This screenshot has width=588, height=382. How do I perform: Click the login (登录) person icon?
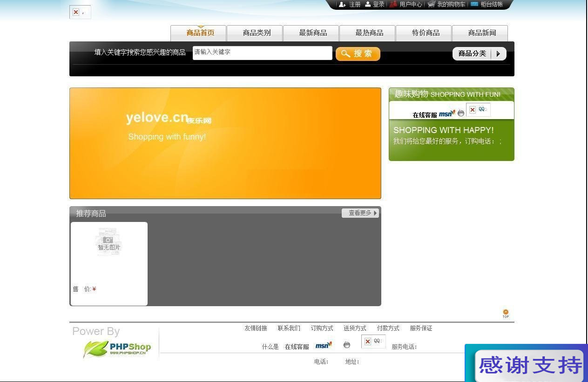368,4
